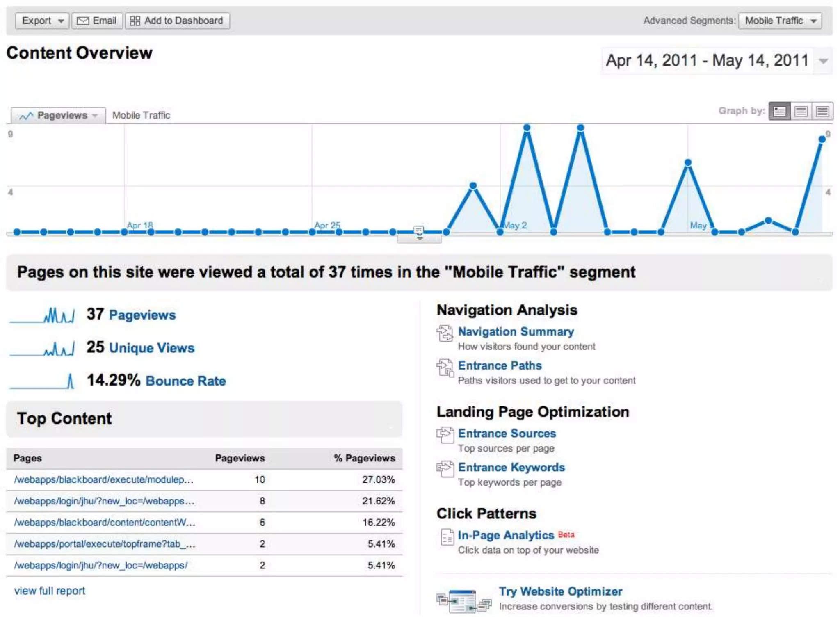Viewport: 840px width, 630px height.
Task: Open the view full report link
Action: pos(50,591)
